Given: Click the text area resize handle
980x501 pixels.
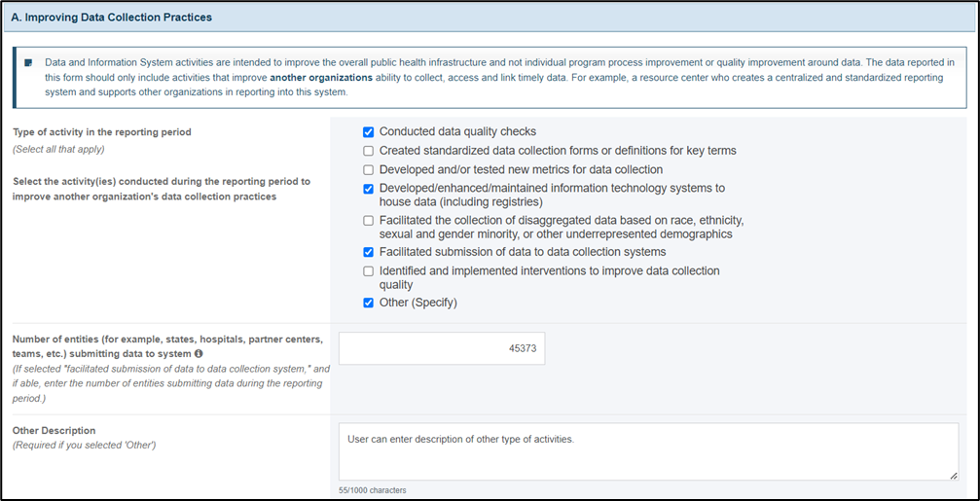Looking at the screenshot, I should 954,476.
